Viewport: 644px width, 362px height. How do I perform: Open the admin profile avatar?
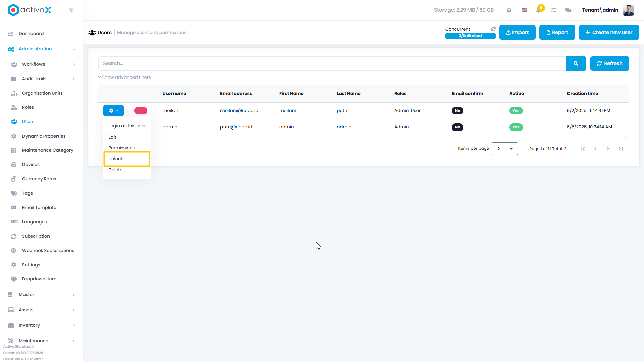[x=628, y=10]
